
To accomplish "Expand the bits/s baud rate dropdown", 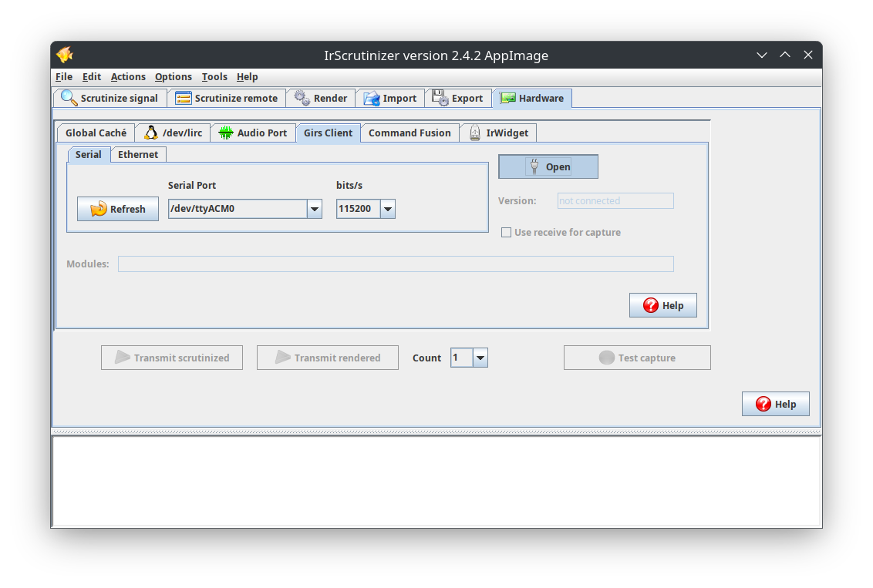I will point(388,209).
